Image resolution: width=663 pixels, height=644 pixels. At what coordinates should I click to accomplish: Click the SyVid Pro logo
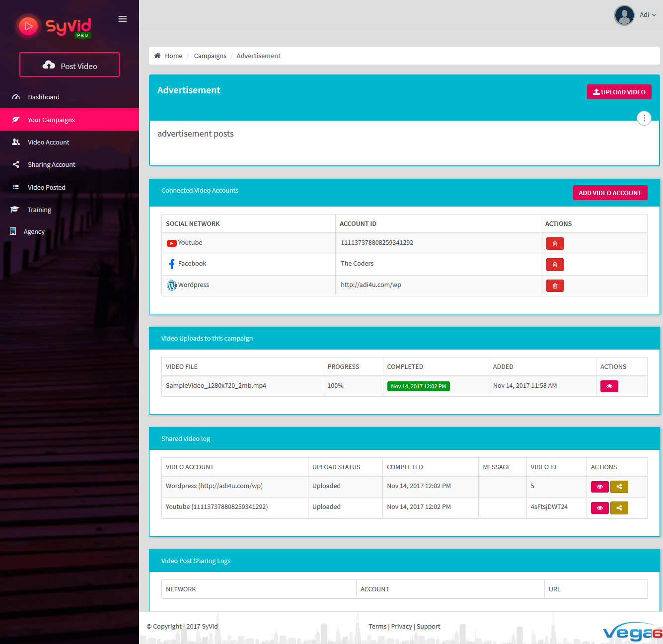point(53,26)
